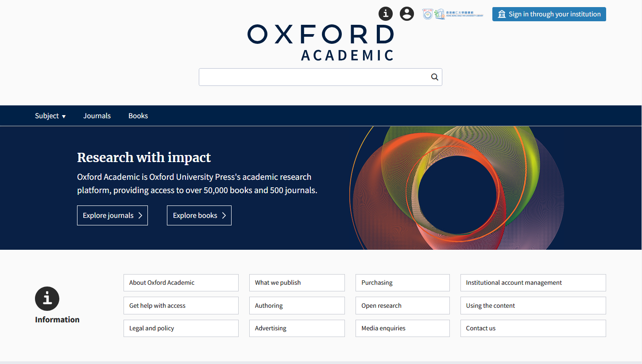This screenshot has width=642, height=364.
Task: Click Sign in through your institution
Action: (549, 14)
